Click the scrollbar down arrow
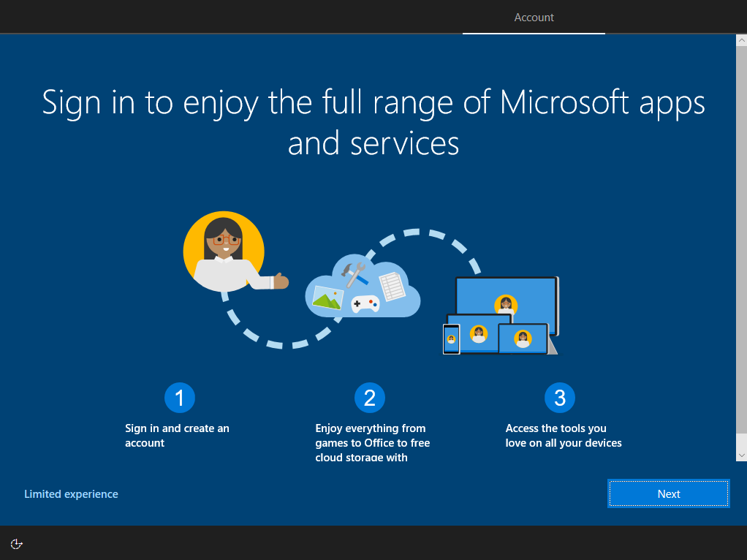 pos(740,454)
